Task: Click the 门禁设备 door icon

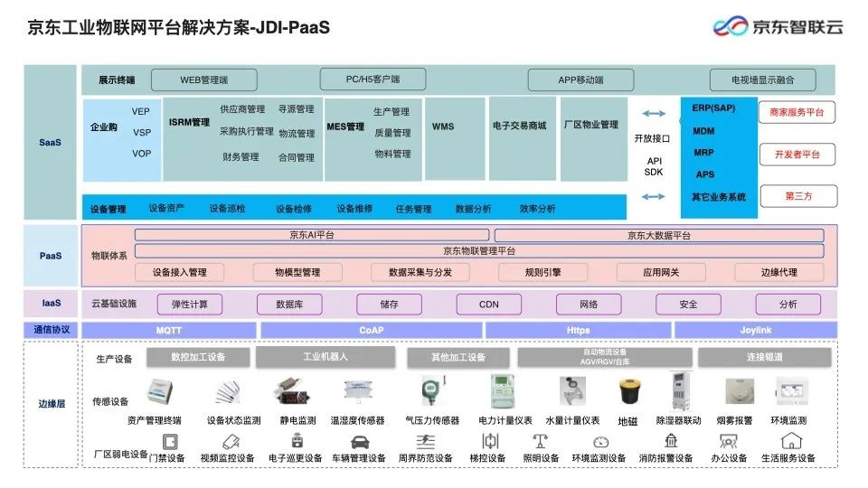Action: click(x=170, y=442)
